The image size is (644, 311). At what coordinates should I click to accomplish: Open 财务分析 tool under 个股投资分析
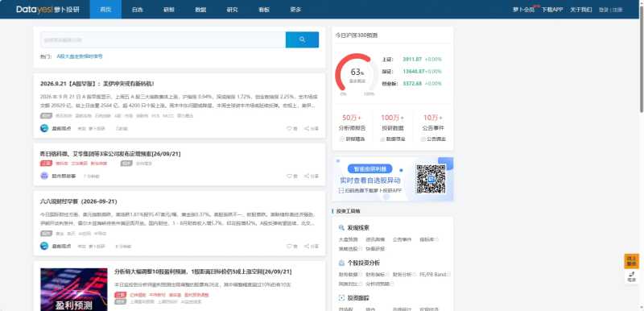click(402, 274)
